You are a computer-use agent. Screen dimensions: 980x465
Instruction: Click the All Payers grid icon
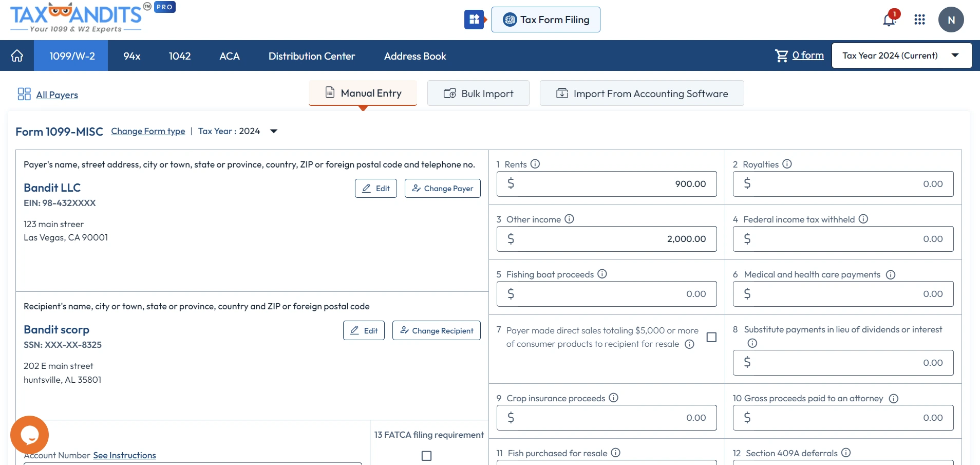point(24,94)
